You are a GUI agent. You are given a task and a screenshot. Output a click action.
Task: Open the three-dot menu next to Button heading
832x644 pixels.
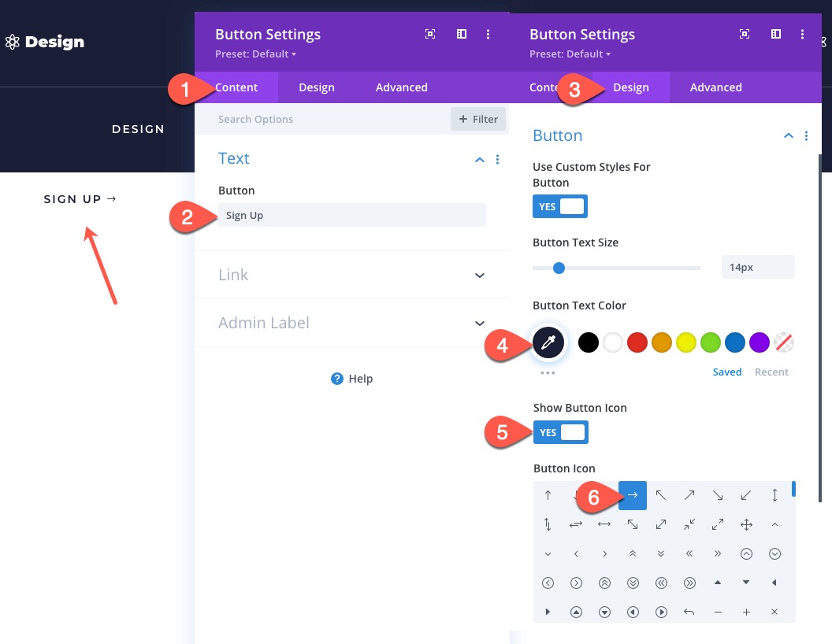point(806,135)
